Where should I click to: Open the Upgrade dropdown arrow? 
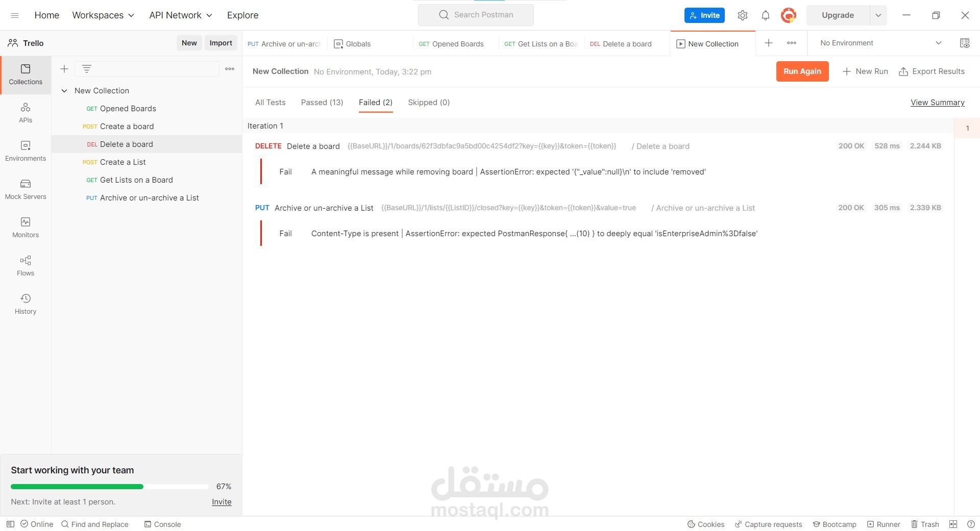pos(878,15)
